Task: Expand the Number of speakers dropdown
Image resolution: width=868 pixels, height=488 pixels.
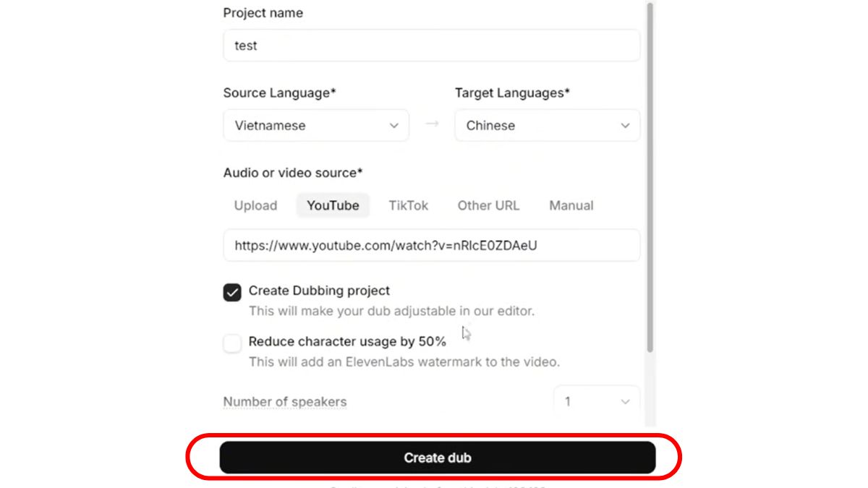Action: 596,401
